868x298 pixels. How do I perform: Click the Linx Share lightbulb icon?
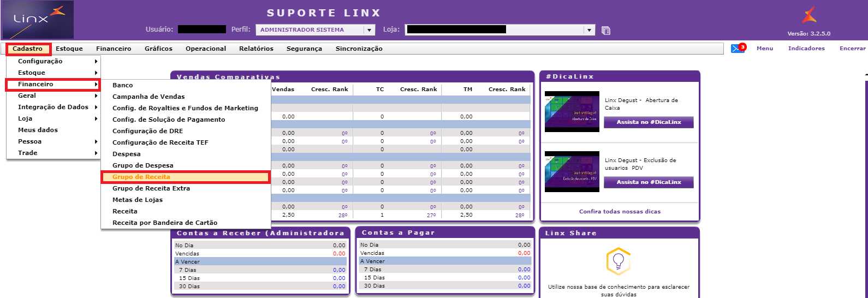tap(619, 261)
